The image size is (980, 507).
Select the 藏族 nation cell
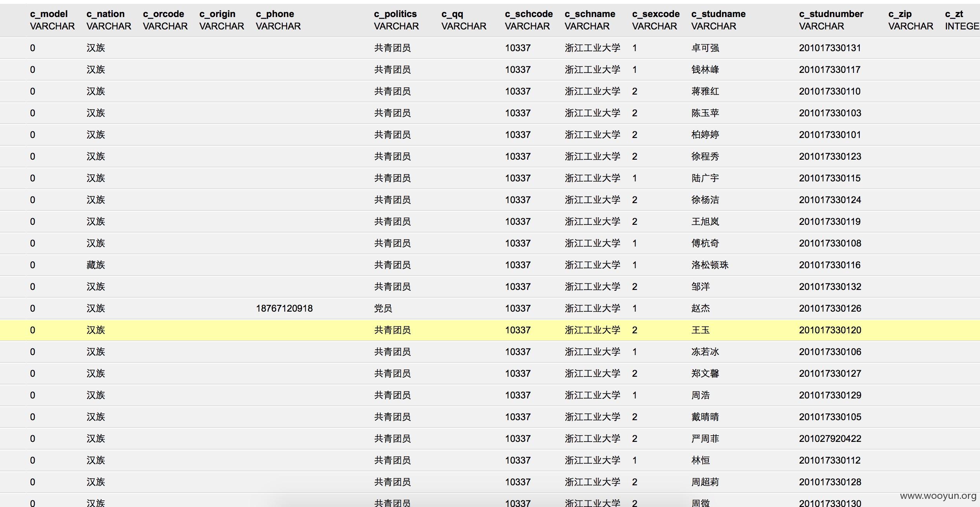[95, 265]
